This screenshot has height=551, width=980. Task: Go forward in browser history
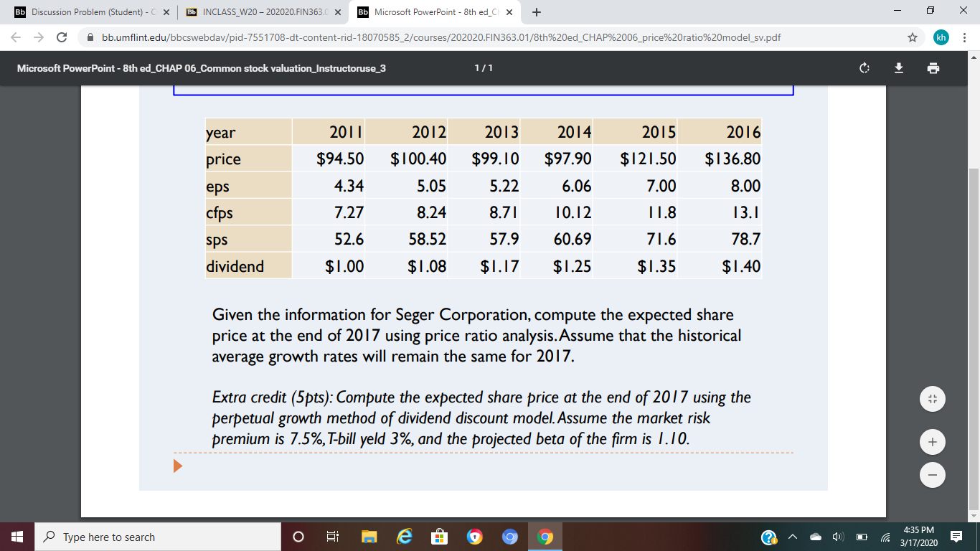39,37
